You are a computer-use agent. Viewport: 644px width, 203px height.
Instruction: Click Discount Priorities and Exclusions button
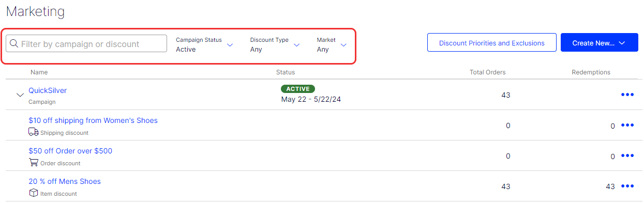click(492, 43)
